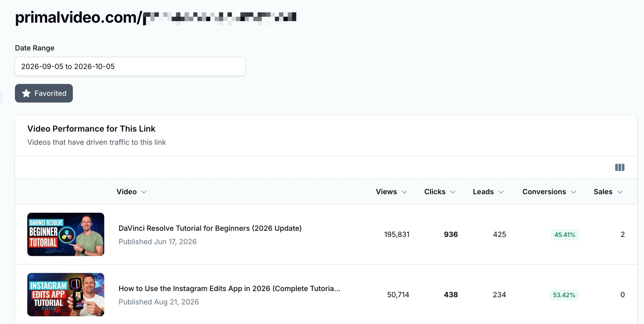
Task: Click the Sales value 0 in Instagram row
Action: (x=623, y=295)
